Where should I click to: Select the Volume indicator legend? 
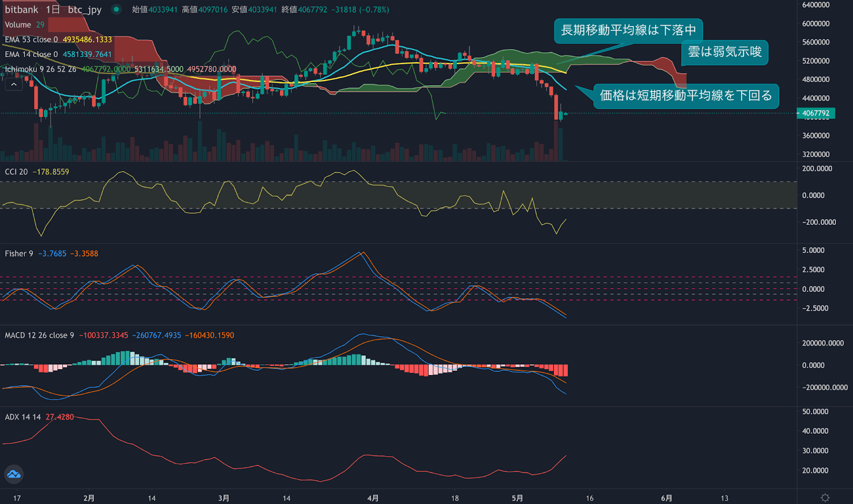coord(18,25)
